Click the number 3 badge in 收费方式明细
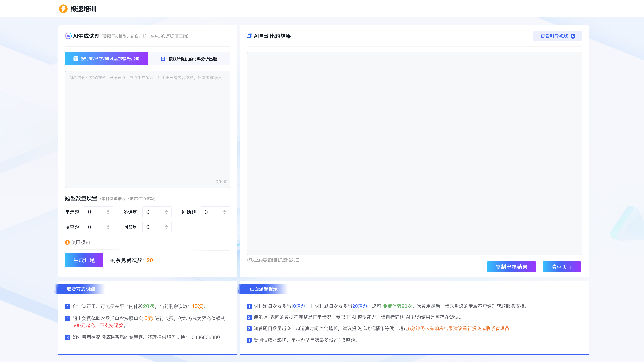The width and height of the screenshot is (644, 362). 67,337
